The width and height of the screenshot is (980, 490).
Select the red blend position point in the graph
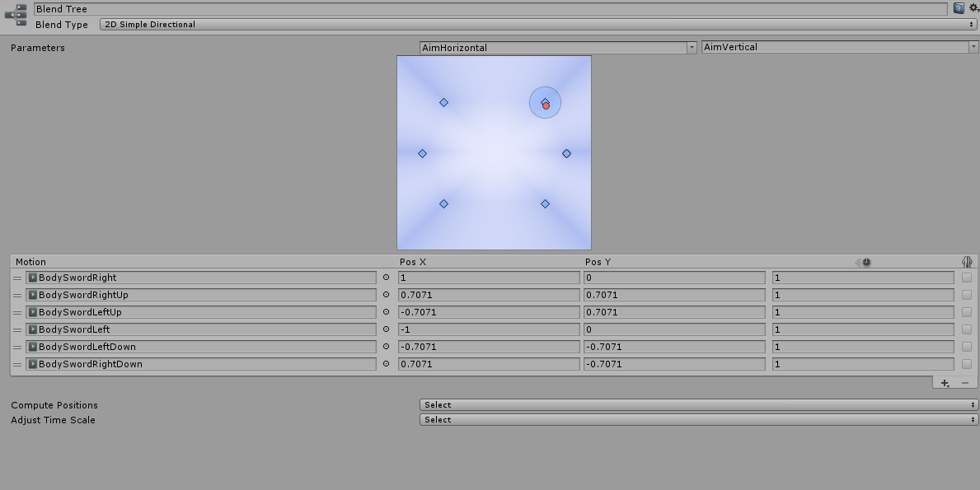pos(546,105)
